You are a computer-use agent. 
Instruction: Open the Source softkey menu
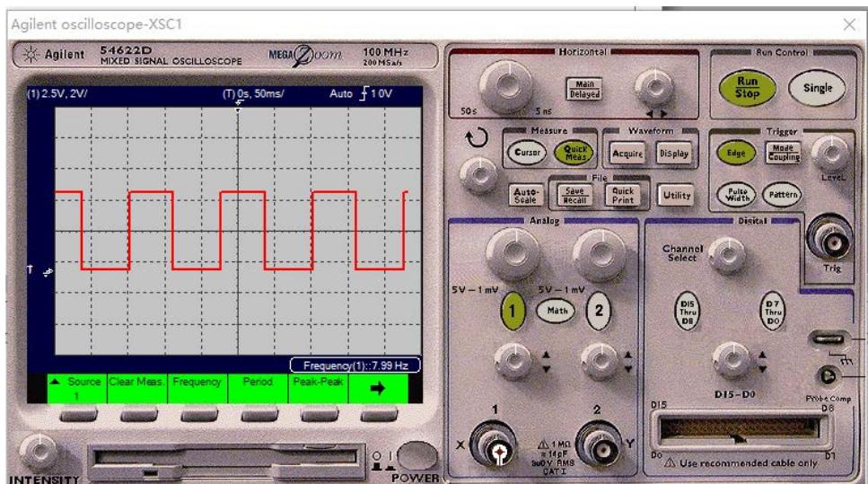(77, 387)
